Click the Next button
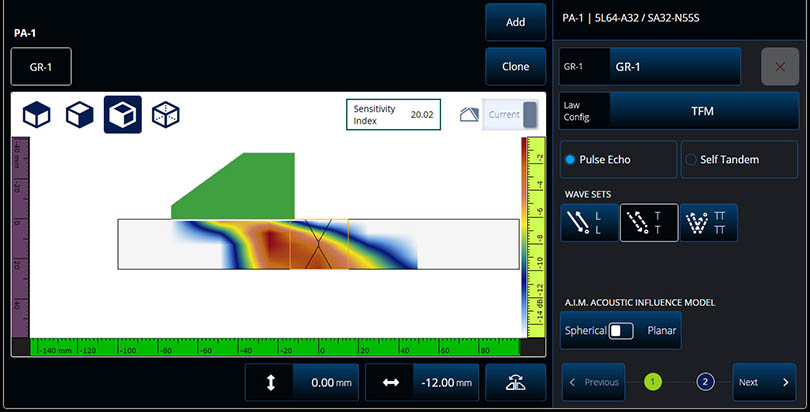 [x=763, y=382]
